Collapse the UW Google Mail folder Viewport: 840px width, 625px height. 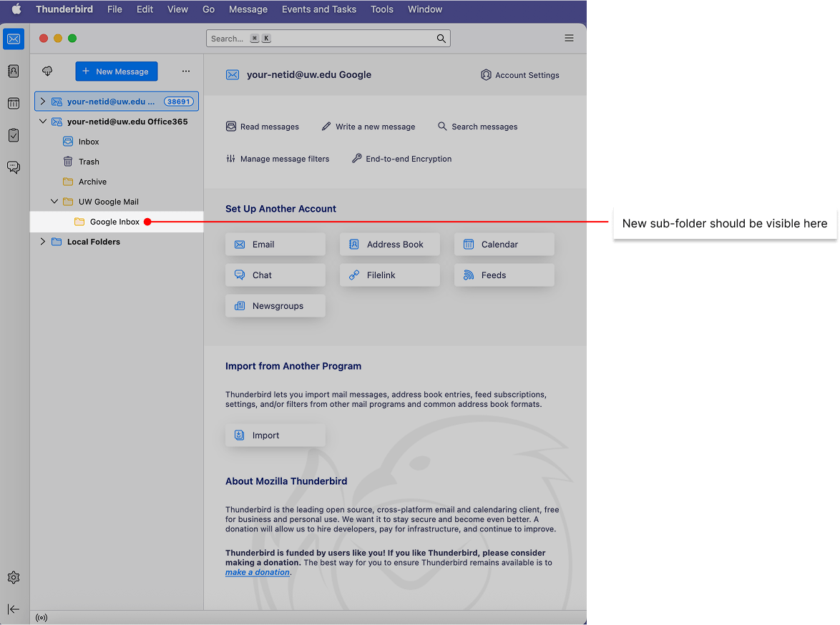tap(54, 201)
